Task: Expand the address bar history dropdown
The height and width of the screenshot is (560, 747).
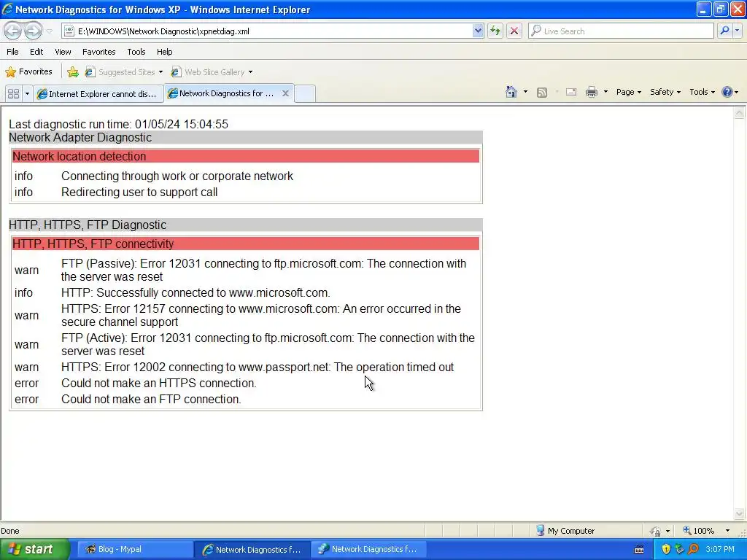Action: [478, 31]
